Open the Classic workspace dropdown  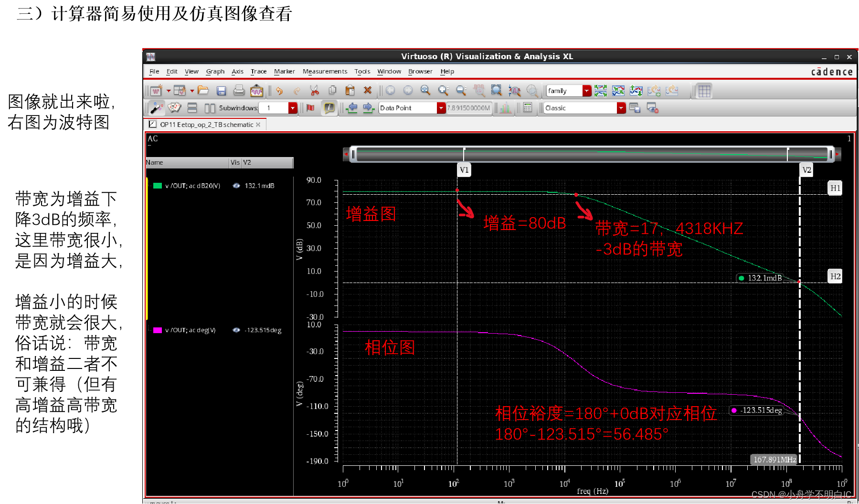(621, 108)
